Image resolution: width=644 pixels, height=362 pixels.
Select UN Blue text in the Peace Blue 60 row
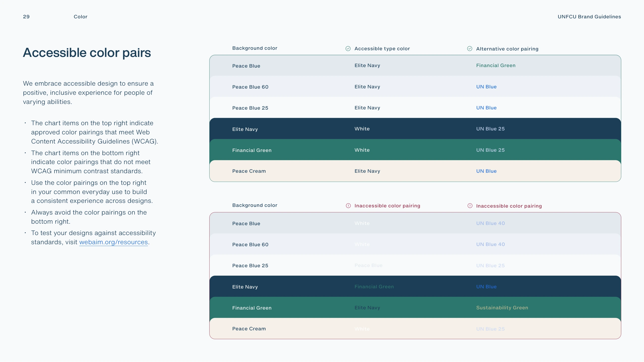point(486,87)
